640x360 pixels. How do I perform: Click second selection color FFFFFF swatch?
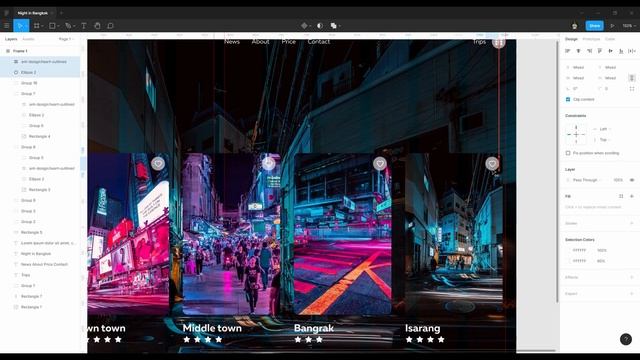click(x=568, y=261)
